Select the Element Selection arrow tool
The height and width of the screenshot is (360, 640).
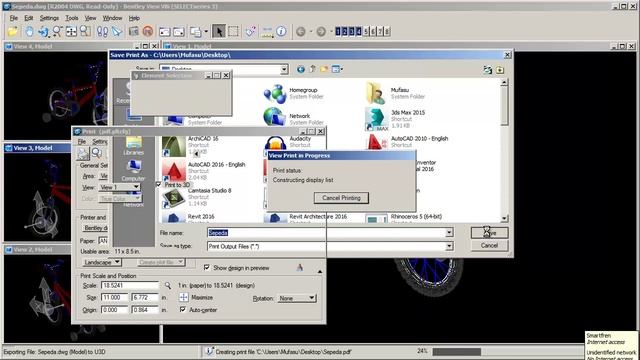click(x=219, y=31)
